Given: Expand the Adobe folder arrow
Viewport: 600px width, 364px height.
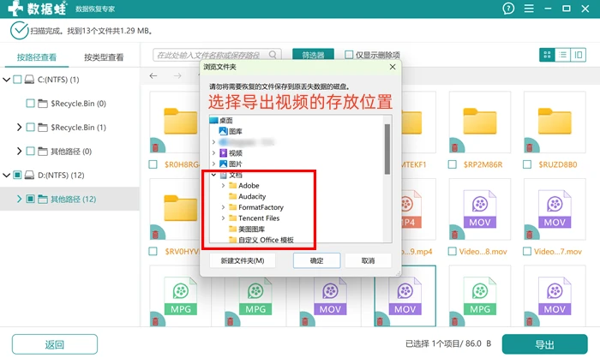Looking at the screenshot, I should pyautogui.click(x=223, y=186).
